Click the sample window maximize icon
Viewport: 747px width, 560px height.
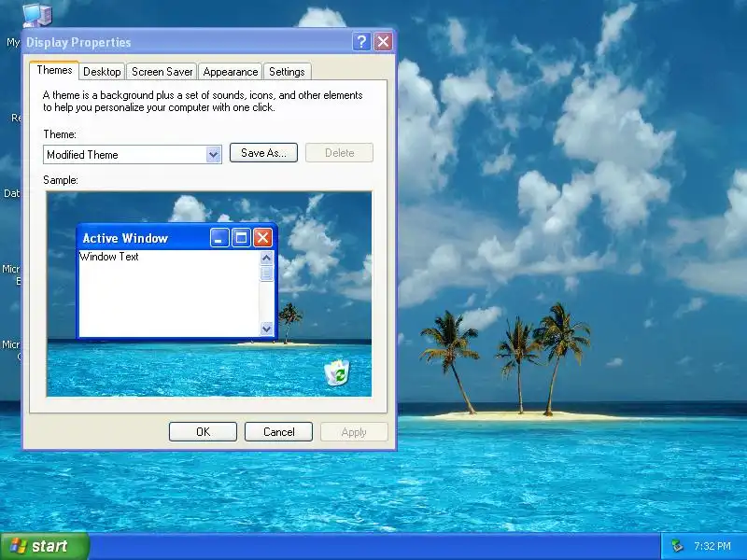241,238
